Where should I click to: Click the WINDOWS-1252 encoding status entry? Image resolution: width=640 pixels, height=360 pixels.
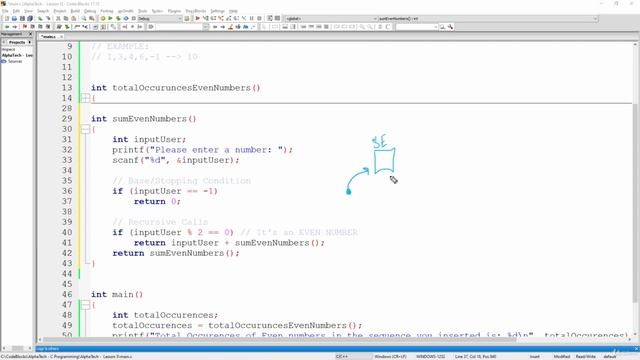(431, 356)
